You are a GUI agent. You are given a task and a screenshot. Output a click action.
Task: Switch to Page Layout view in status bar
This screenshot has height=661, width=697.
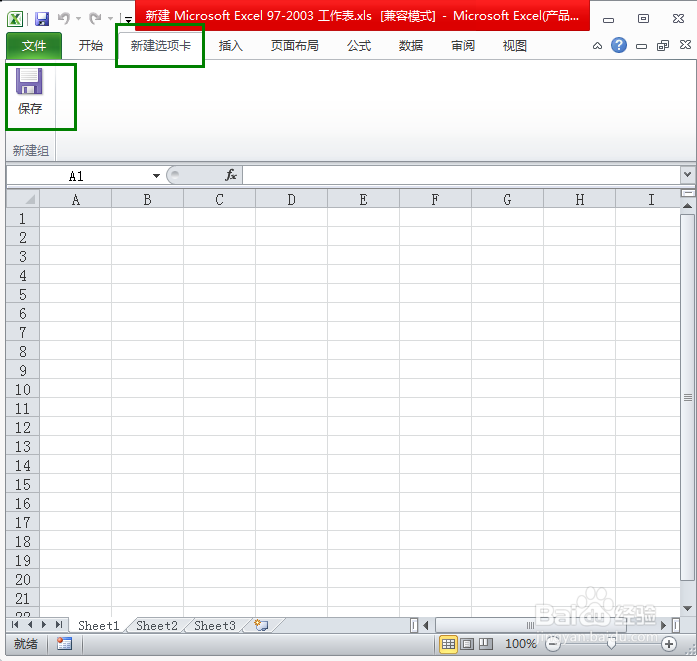click(467, 644)
